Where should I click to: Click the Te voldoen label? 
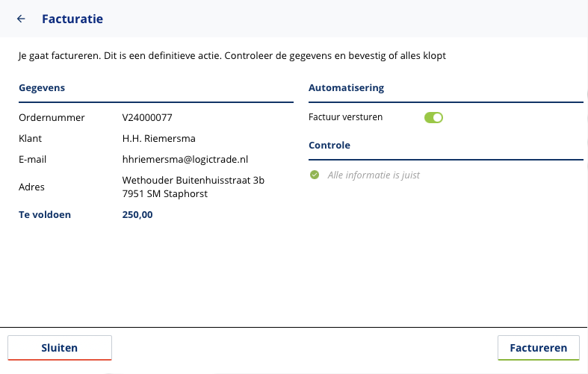(x=46, y=214)
